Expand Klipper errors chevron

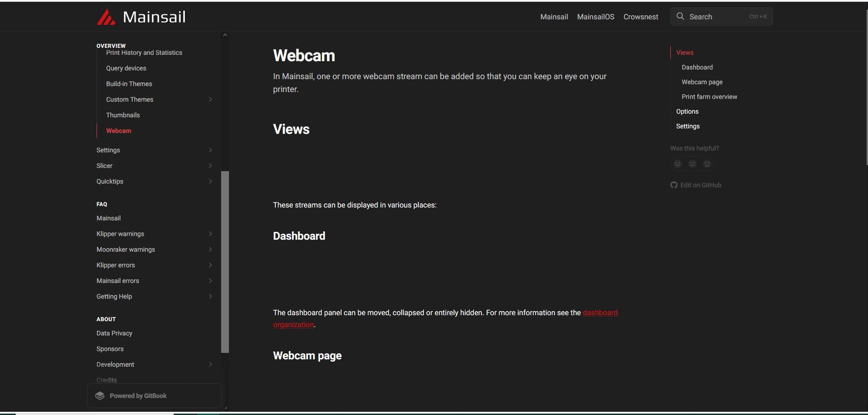tap(210, 265)
